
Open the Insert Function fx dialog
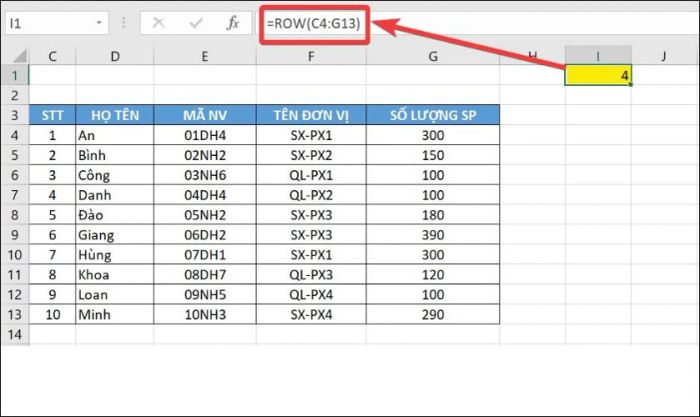pyautogui.click(x=233, y=23)
